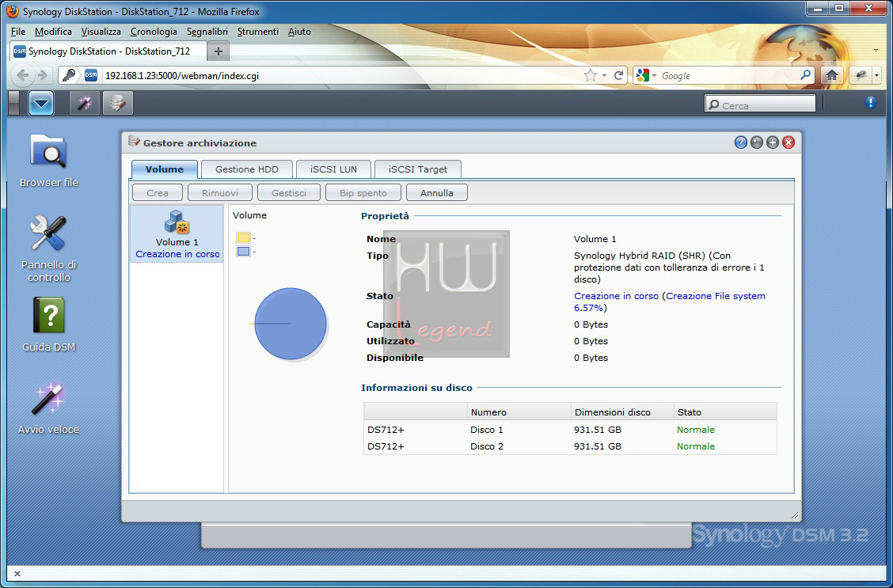The image size is (893, 588).
Task: Launch the Avvio veloce desktop icon
Action: (48, 408)
